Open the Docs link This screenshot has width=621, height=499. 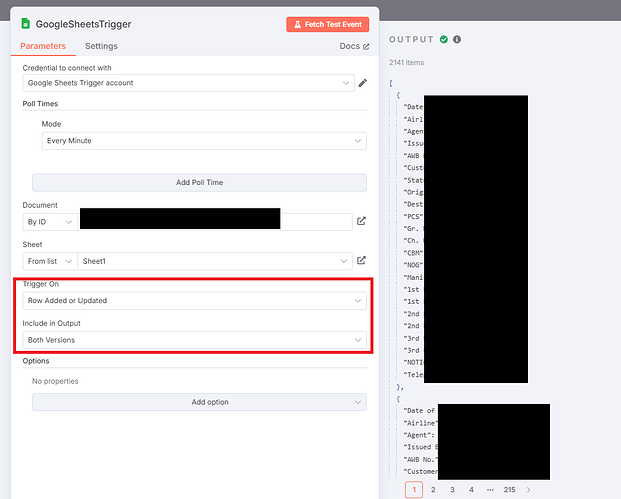(x=354, y=46)
